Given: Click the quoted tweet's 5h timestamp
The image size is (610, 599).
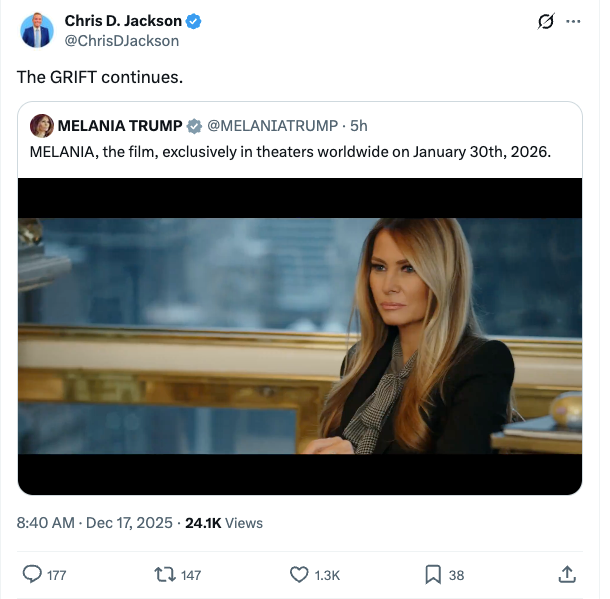Looking at the screenshot, I should [359, 125].
